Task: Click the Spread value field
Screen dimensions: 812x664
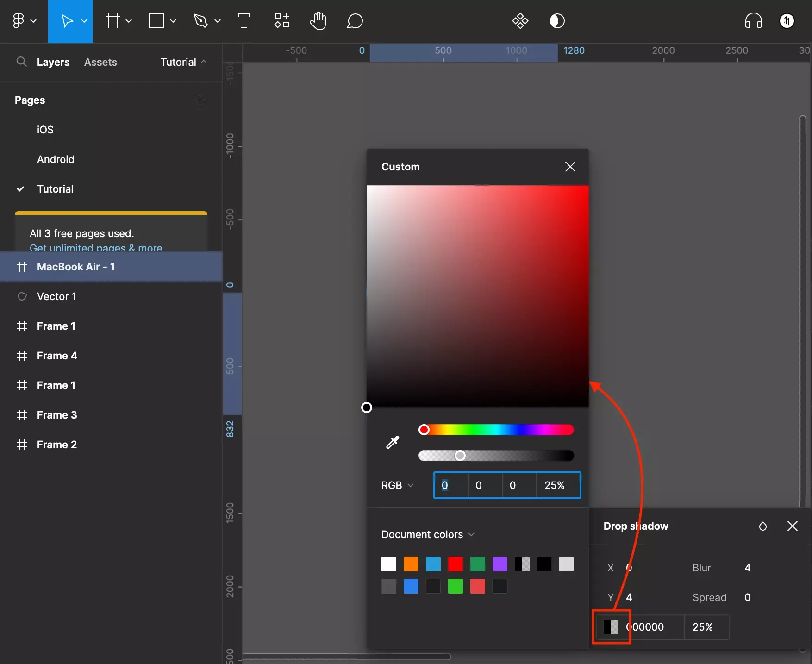Action: 747,597
